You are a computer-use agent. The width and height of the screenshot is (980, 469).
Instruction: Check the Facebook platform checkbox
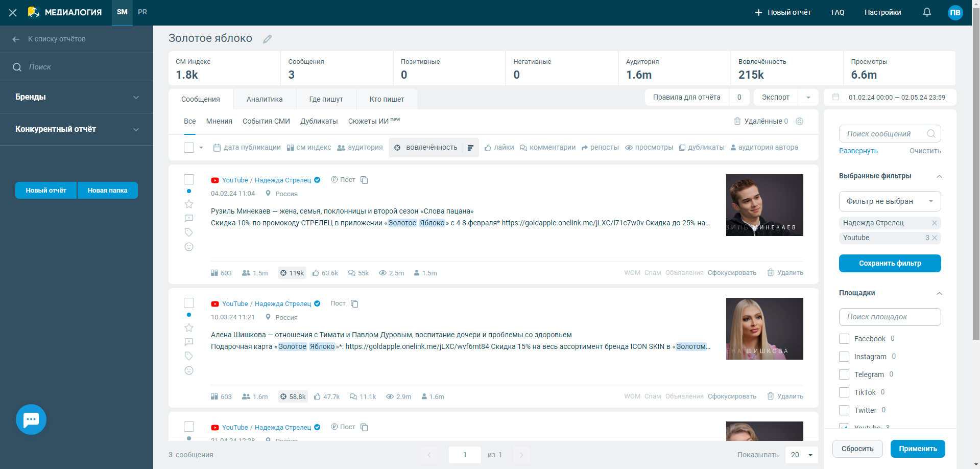point(844,339)
